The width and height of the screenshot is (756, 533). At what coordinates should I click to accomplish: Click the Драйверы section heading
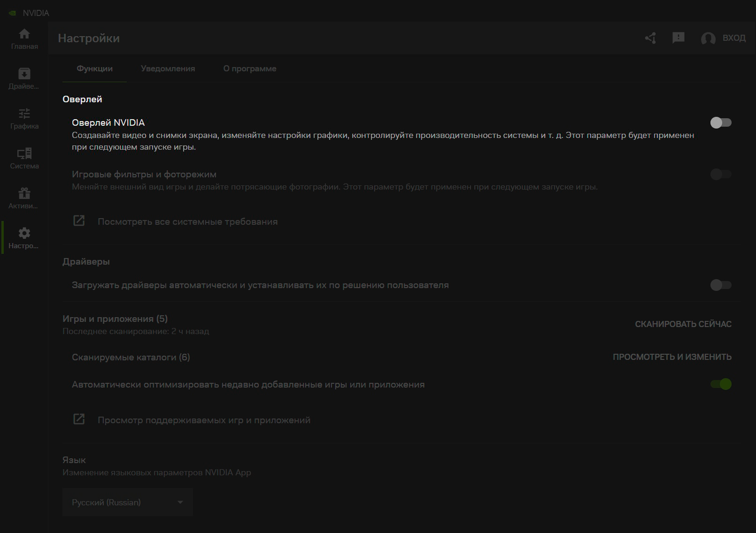86,261
